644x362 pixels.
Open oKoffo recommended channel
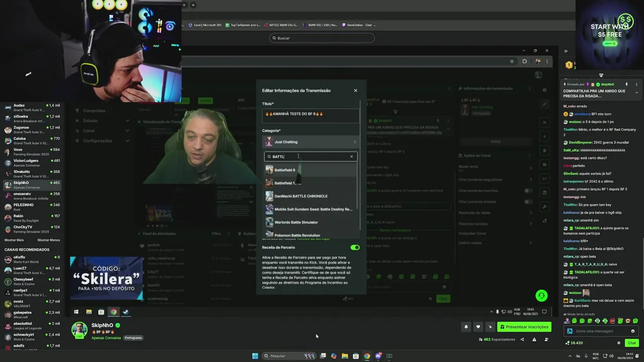point(31,259)
